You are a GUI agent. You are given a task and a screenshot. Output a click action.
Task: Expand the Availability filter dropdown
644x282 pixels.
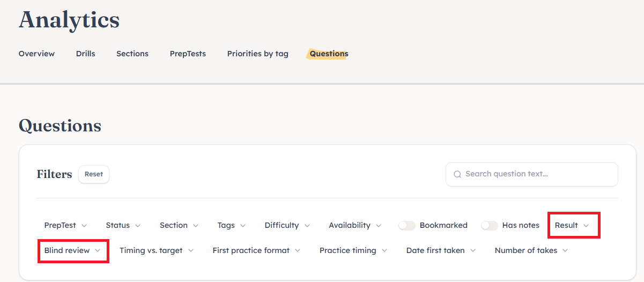tap(355, 226)
